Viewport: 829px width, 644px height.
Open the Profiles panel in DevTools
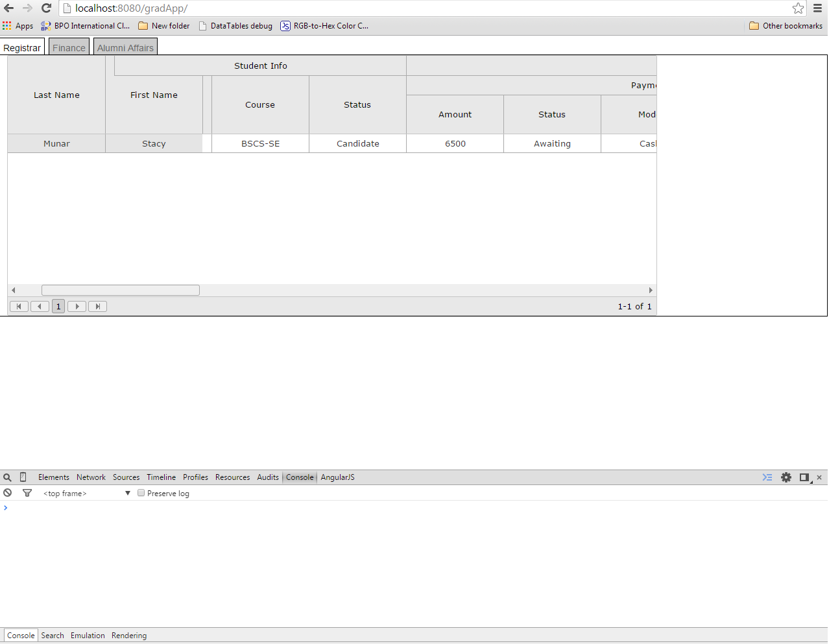[195, 477]
